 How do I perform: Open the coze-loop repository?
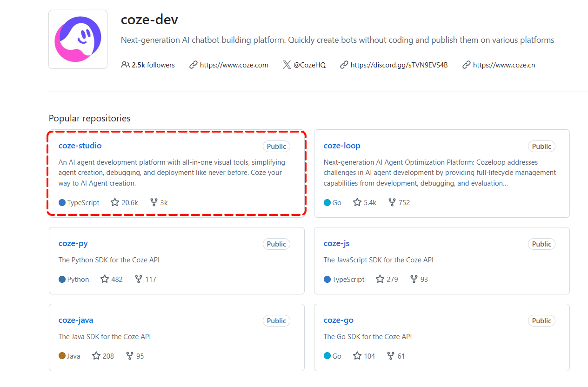pyautogui.click(x=342, y=146)
